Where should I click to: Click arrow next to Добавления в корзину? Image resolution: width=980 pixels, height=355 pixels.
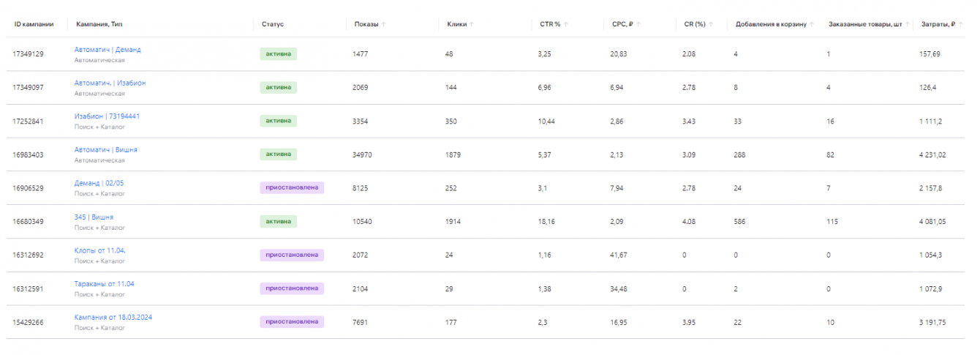(812, 24)
